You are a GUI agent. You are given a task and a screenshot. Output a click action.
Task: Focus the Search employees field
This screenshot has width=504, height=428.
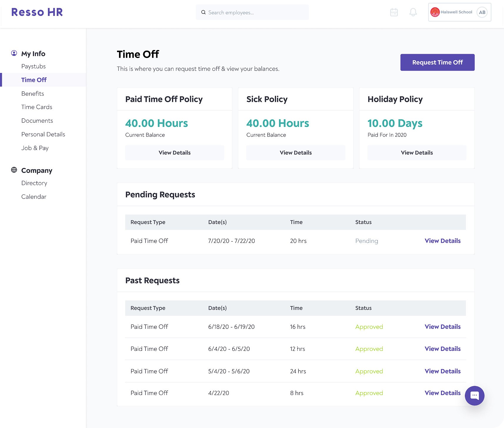coord(252,12)
